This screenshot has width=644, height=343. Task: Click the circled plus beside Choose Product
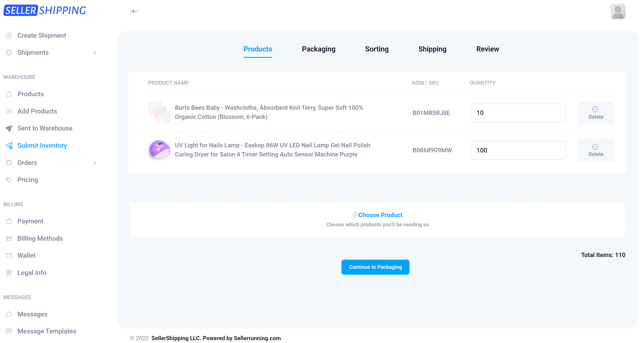(355, 215)
